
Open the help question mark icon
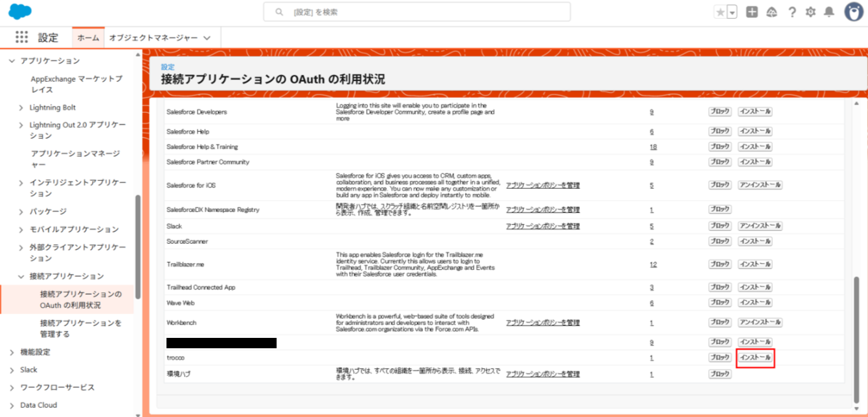(792, 12)
